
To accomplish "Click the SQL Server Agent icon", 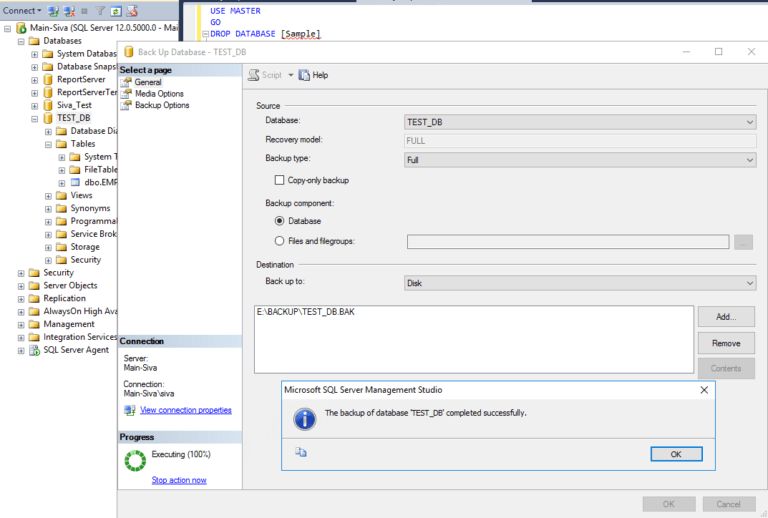I will pyautogui.click(x=34, y=350).
